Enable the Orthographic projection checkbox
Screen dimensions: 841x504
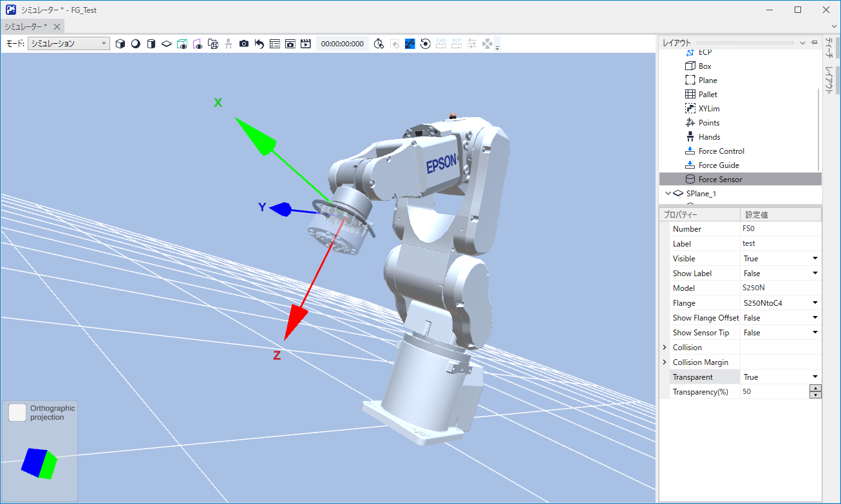point(17,413)
